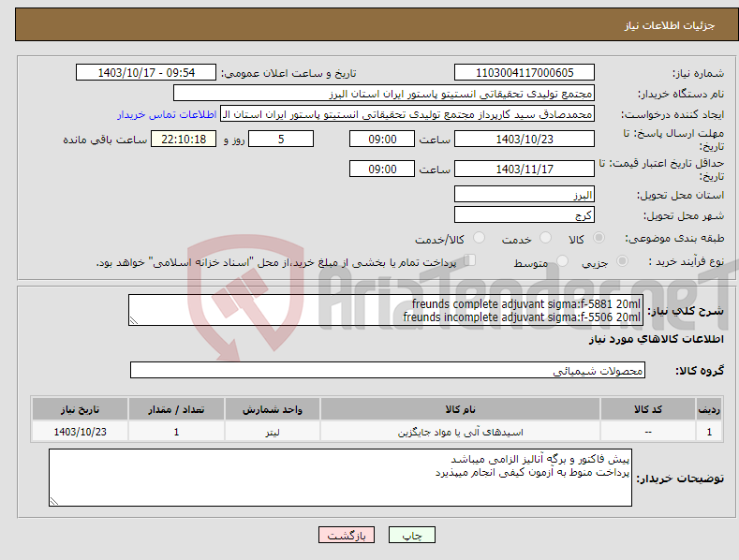Click the resize handle of buyer notes area
This screenshot has height=560, width=739.
click(54, 501)
